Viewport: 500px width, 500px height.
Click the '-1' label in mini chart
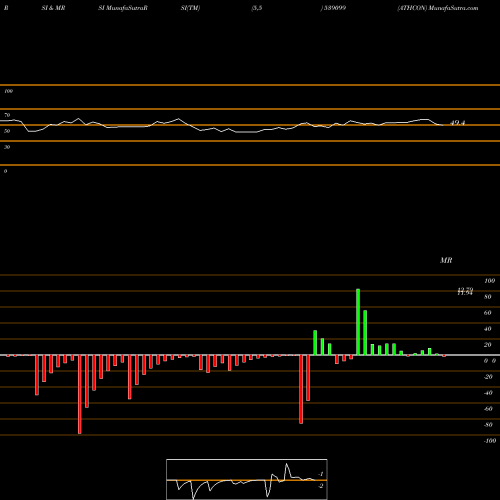point(321,474)
